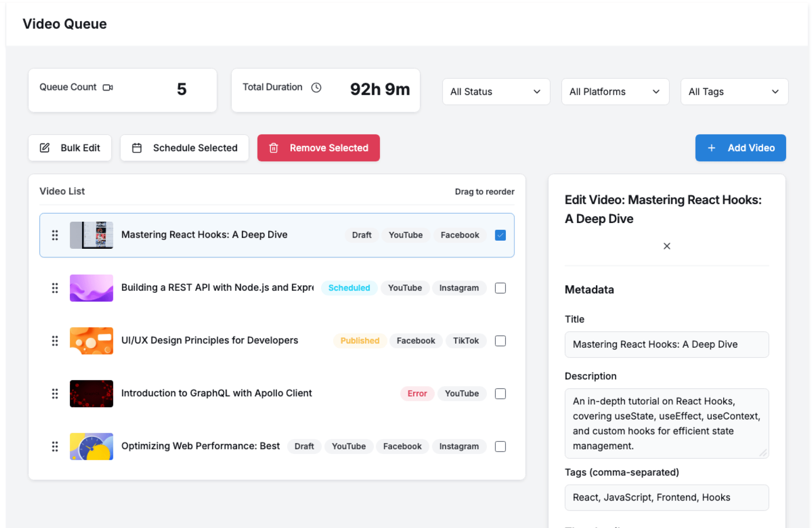Viewport: 812px width, 528px height.
Task: Click the clock icon next to Total Duration
Action: (x=316, y=88)
